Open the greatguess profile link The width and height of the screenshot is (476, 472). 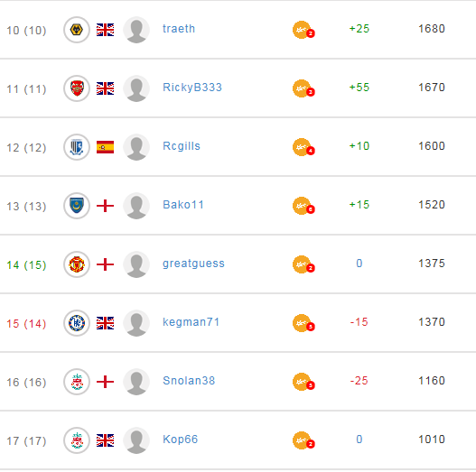pyautogui.click(x=193, y=264)
